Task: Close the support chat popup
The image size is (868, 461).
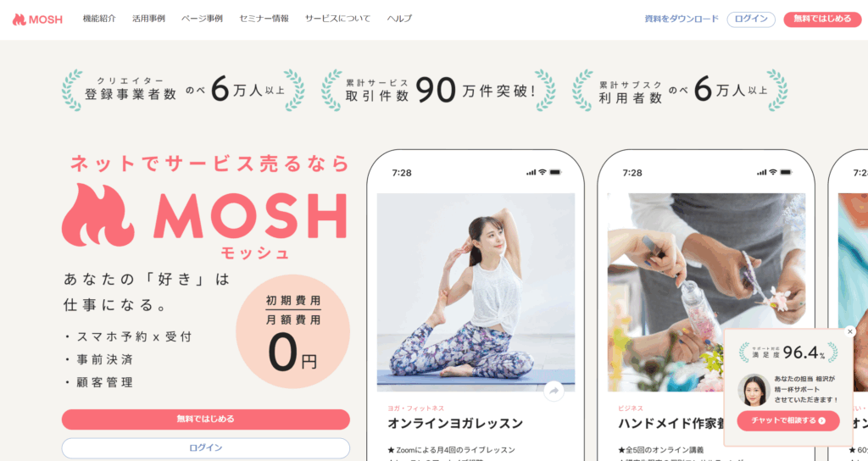Action: pos(849,331)
